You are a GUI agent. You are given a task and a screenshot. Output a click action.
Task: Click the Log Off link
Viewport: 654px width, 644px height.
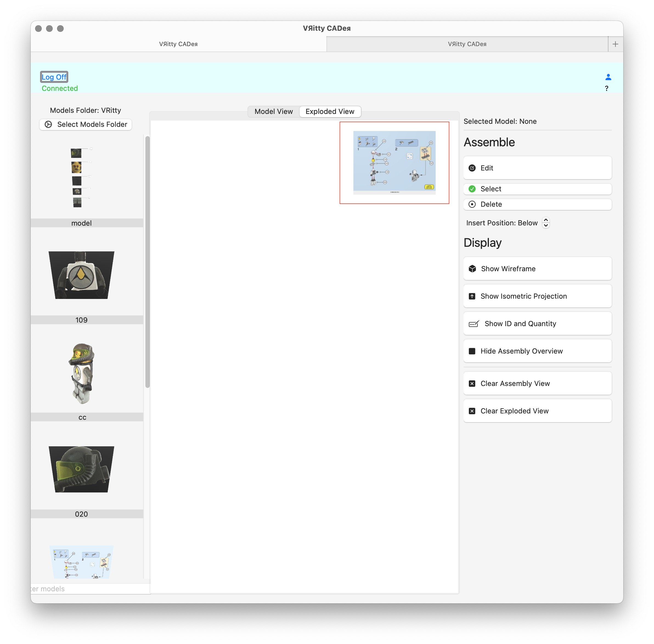(x=54, y=77)
